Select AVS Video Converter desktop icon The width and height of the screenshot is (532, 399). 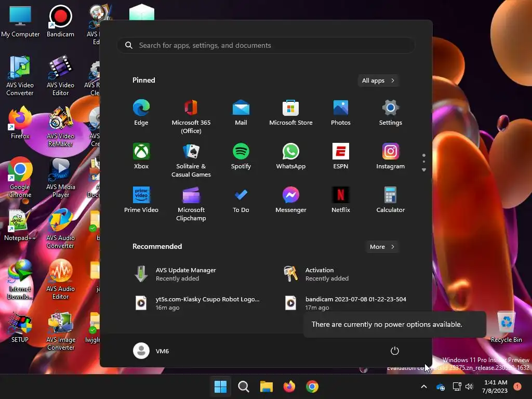click(20, 76)
